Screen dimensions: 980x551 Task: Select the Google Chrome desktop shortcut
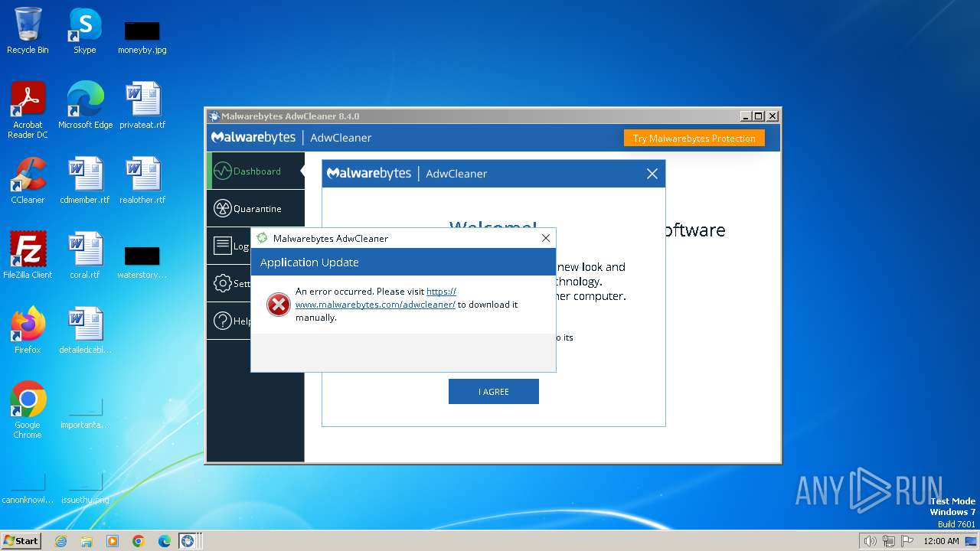(x=28, y=410)
